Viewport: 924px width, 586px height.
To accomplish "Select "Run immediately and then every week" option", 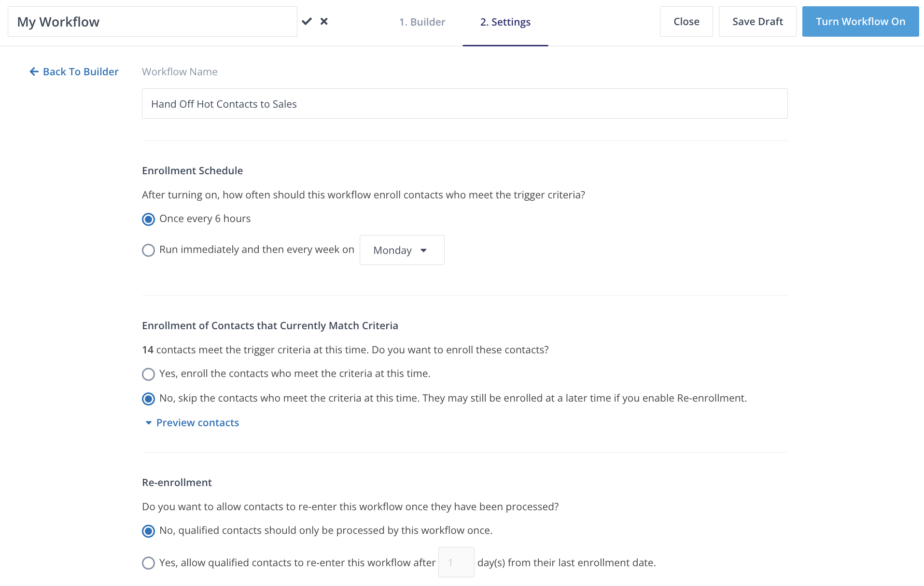I will tap(149, 250).
